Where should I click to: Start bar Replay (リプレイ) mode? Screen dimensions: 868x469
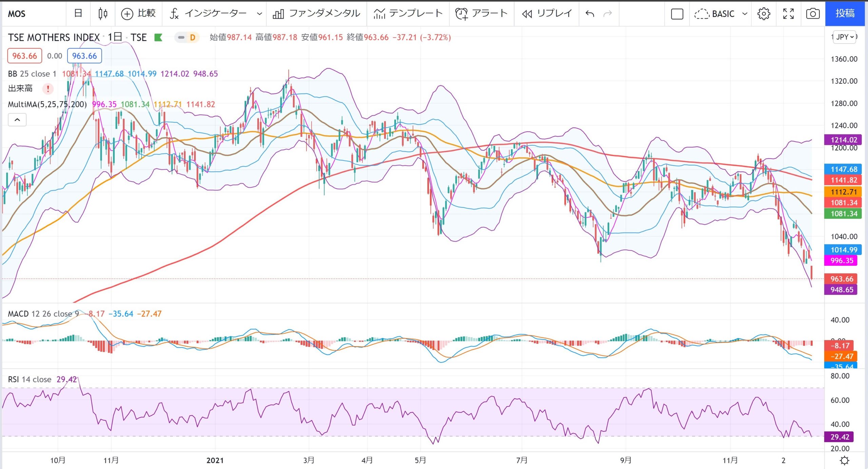click(547, 14)
